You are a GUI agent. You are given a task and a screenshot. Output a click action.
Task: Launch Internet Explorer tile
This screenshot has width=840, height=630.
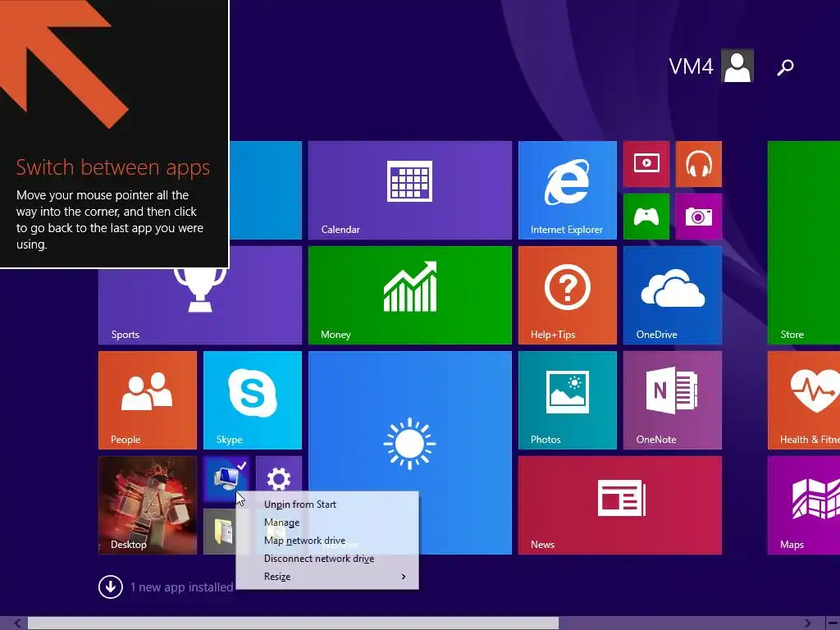tap(568, 190)
